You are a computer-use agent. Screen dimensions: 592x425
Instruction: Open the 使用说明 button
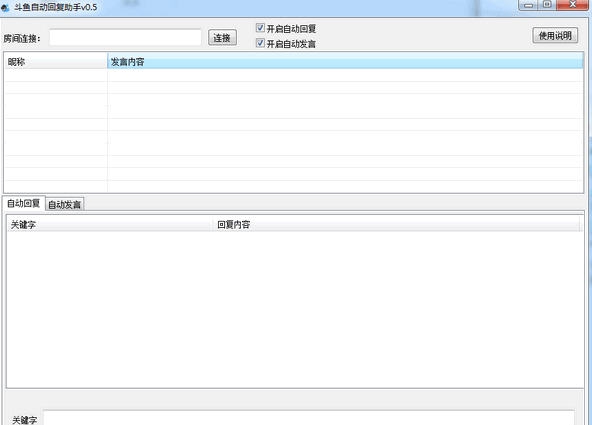click(x=555, y=35)
